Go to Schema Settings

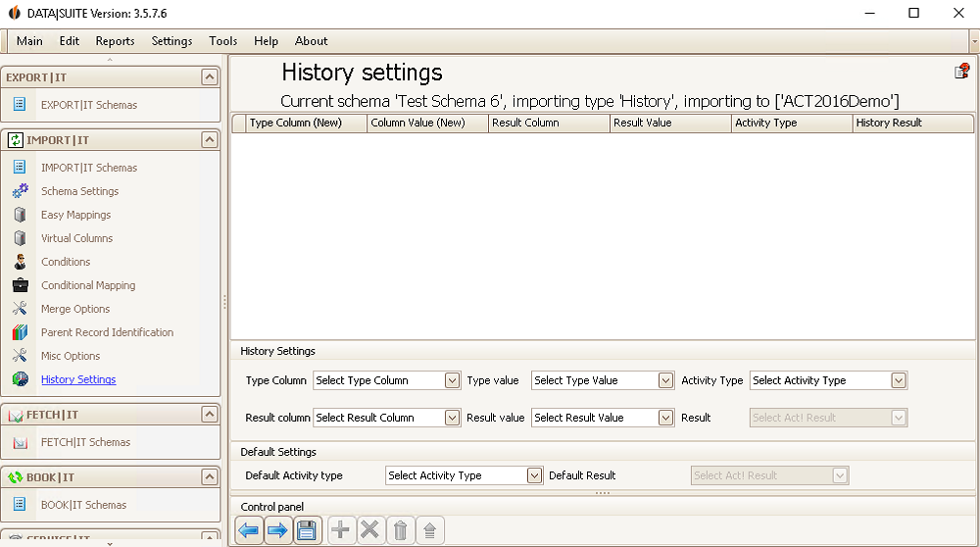[79, 191]
